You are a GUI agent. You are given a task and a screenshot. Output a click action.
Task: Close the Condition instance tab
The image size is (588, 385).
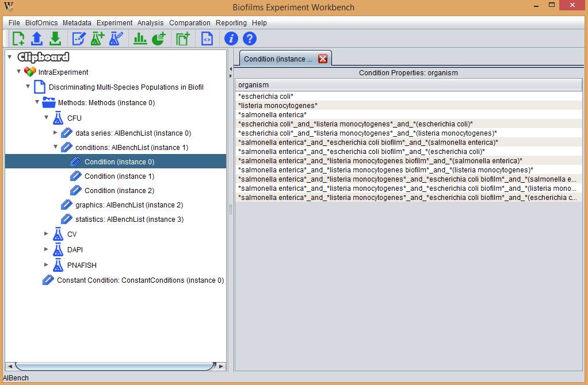323,59
